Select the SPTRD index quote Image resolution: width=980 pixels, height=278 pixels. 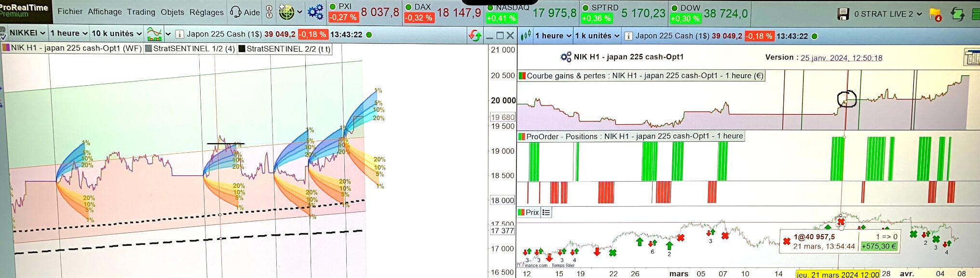[x=623, y=13]
